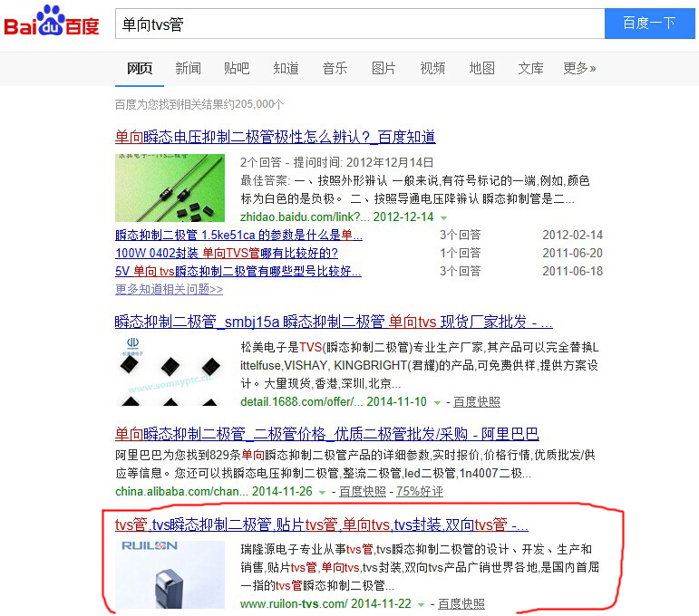Image resolution: width=699 pixels, height=616 pixels.
Task: Expand dropdown arrow beside www.ruilon-tvs.com result
Action: coord(421,604)
